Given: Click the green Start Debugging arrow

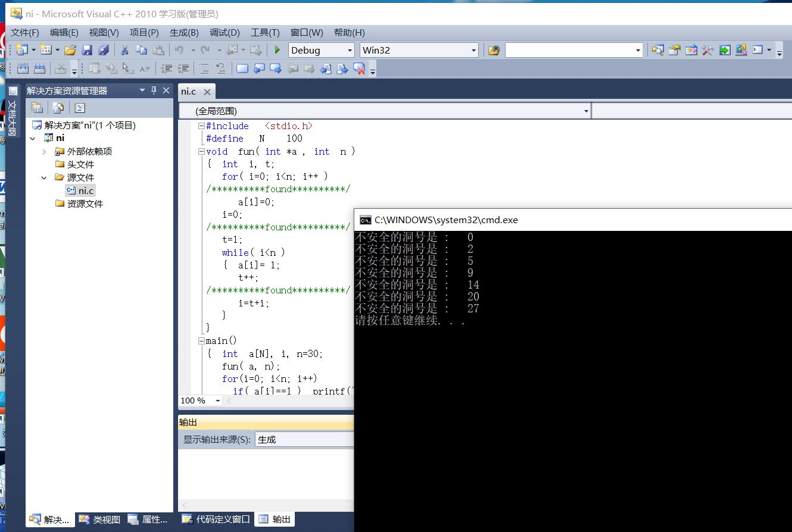Looking at the screenshot, I should point(277,50).
